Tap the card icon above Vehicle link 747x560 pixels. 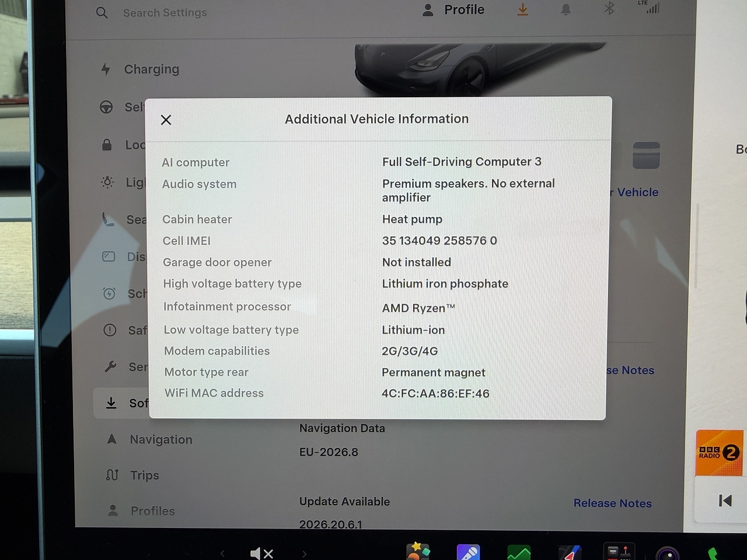646,155
